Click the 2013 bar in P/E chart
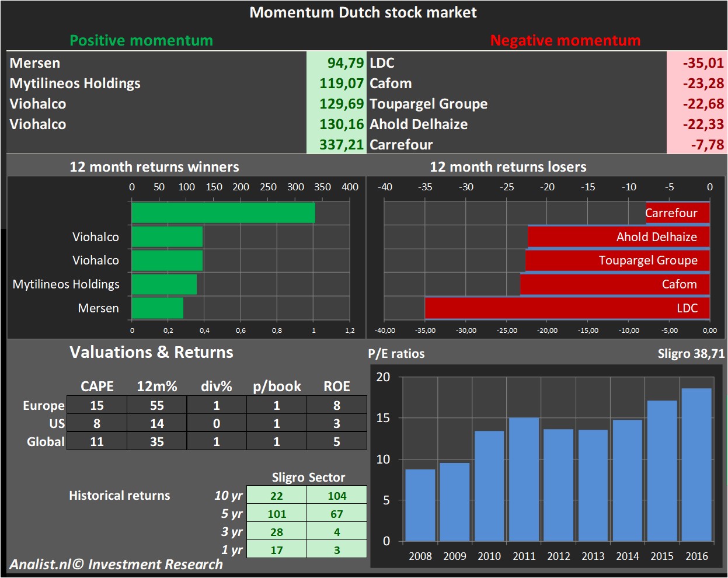This screenshot has height=578, width=728. click(593, 486)
